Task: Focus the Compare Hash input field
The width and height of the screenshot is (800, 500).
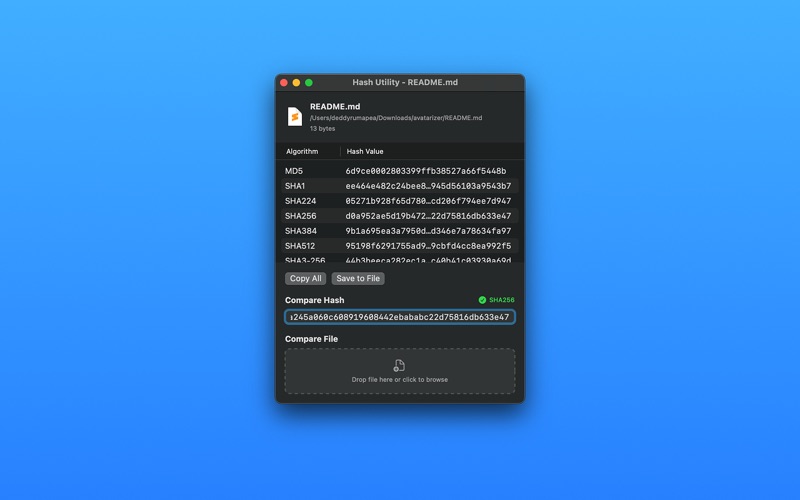Action: (400, 317)
